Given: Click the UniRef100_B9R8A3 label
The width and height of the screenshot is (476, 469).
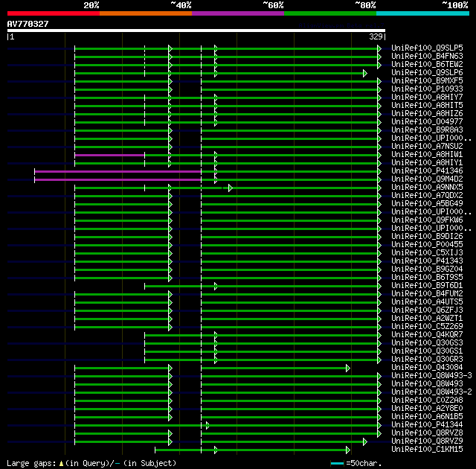Looking at the screenshot, I should (x=427, y=130).
